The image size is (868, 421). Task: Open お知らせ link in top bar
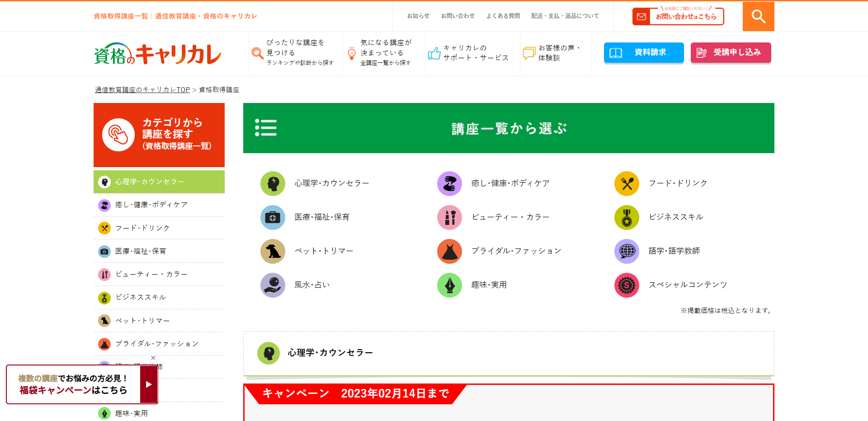pos(418,16)
